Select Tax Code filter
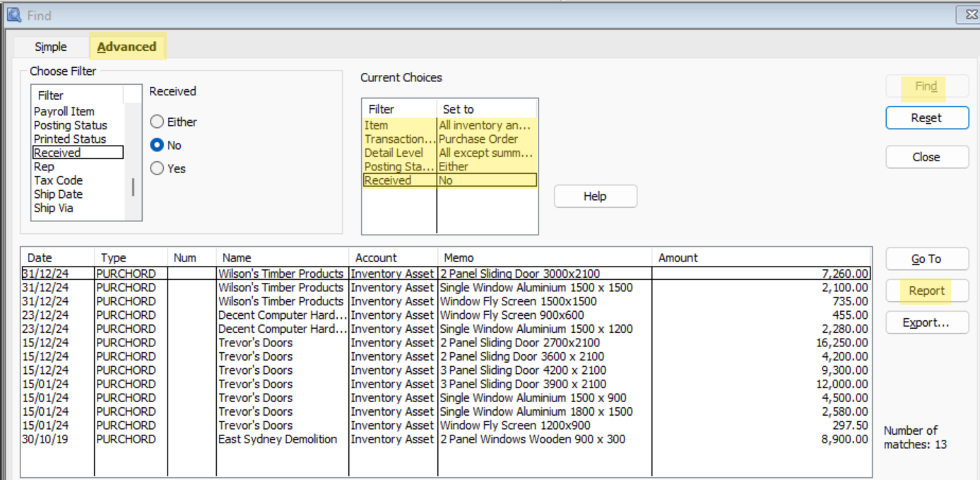Screen dimensions: 980x480 click(58, 180)
